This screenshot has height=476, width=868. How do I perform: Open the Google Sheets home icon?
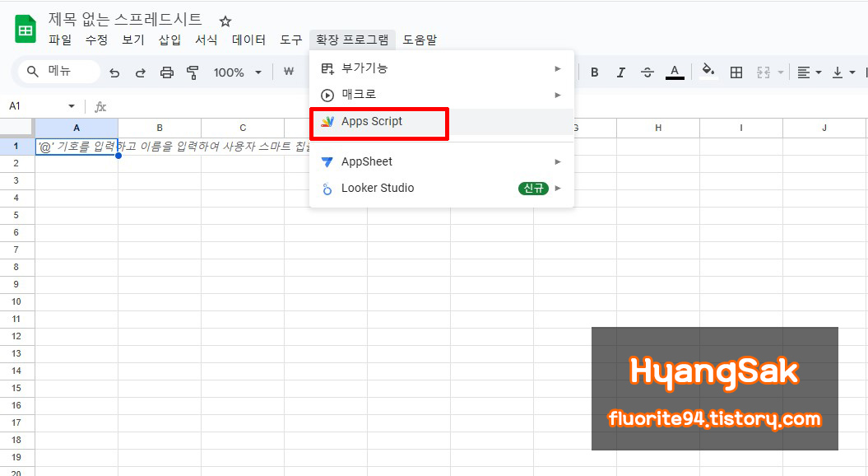point(25,30)
